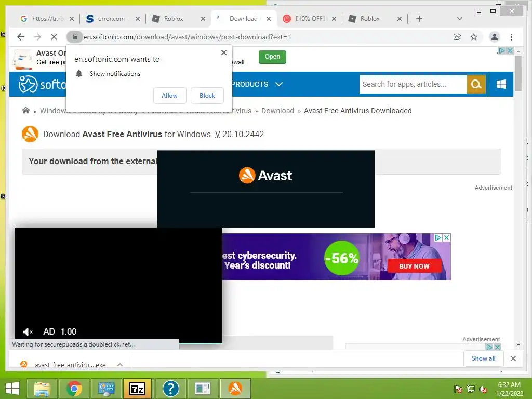
Task: Click Avast installer icon in taskbar
Action: pyautogui.click(x=235, y=389)
